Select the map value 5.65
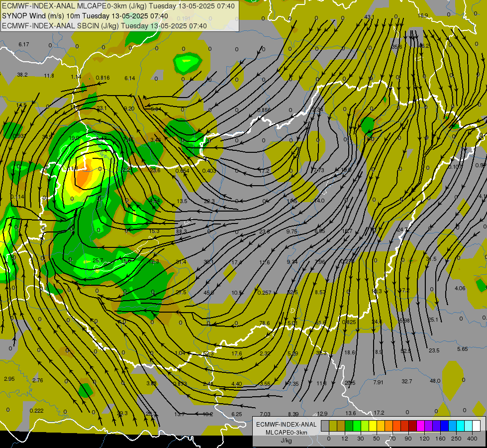 tap(463, 349)
